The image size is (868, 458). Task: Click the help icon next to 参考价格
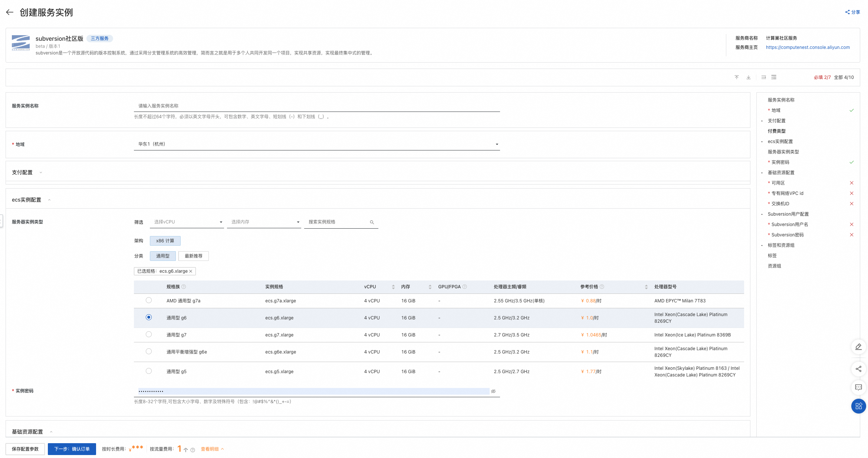pyautogui.click(x=602, y=287)
